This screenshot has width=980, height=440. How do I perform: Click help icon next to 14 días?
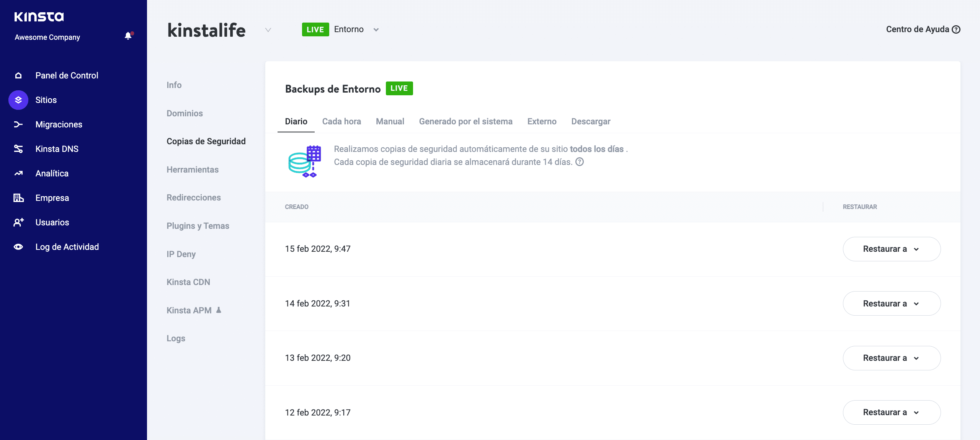(x=580, y=162)
